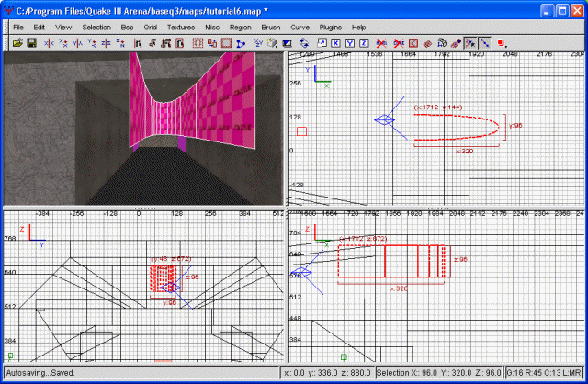Toggle weld equal patch points button

pyautogui.click(x=470, y=43)
